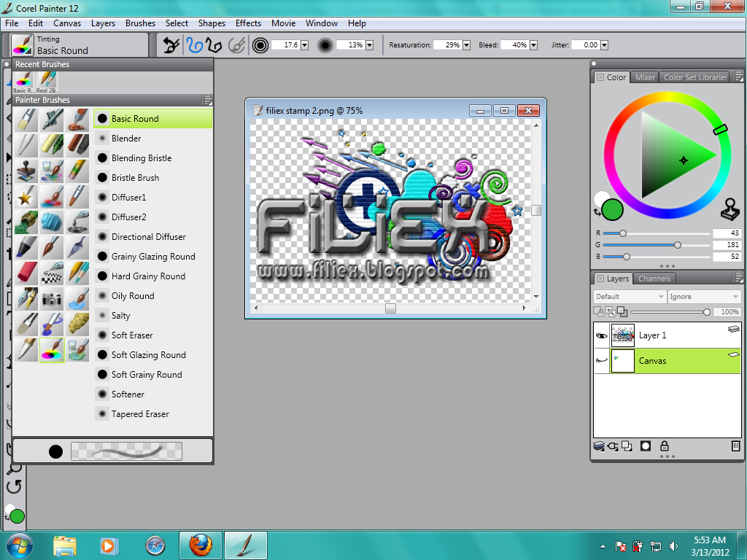Select the Photo camera brush category
Image resolution: width=747 pixels, height=560 pixels.
click(52, 299)
